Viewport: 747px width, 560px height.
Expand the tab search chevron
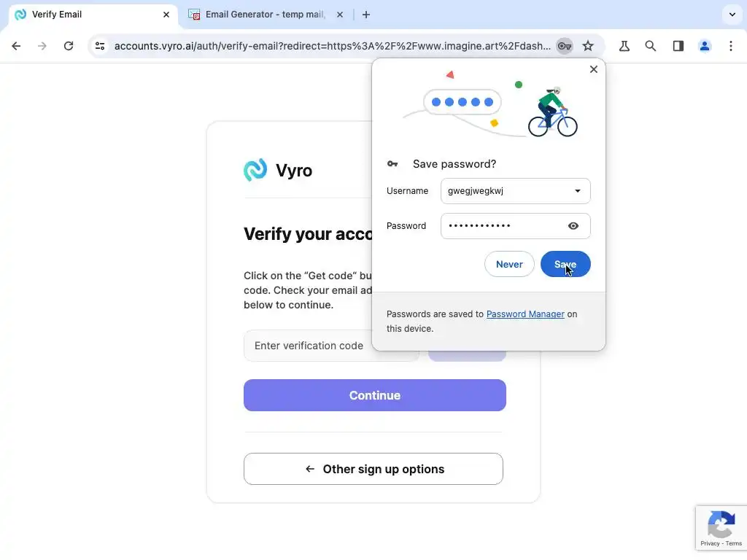pyautogui.click(x=732, y=15)
